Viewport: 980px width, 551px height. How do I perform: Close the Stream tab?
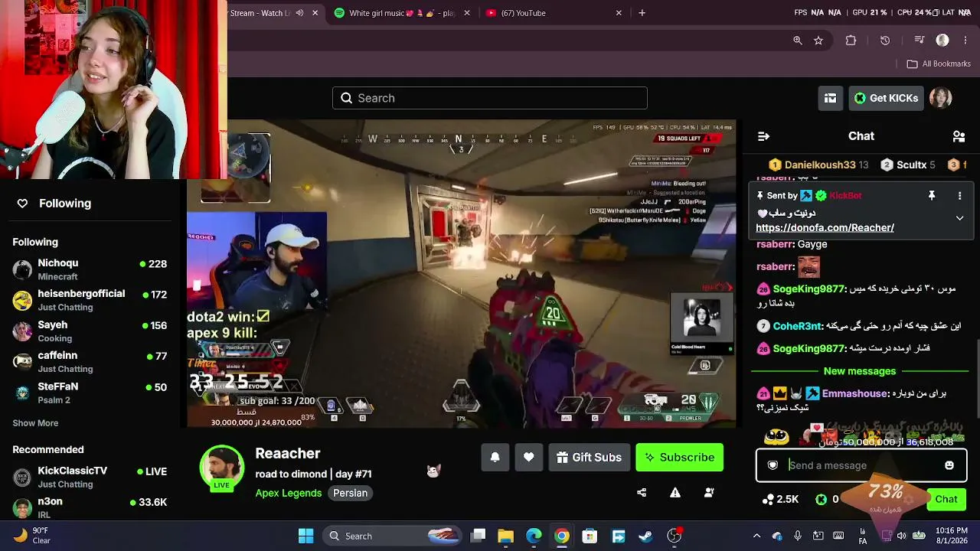pyautogui.click(x=315, y=13)
